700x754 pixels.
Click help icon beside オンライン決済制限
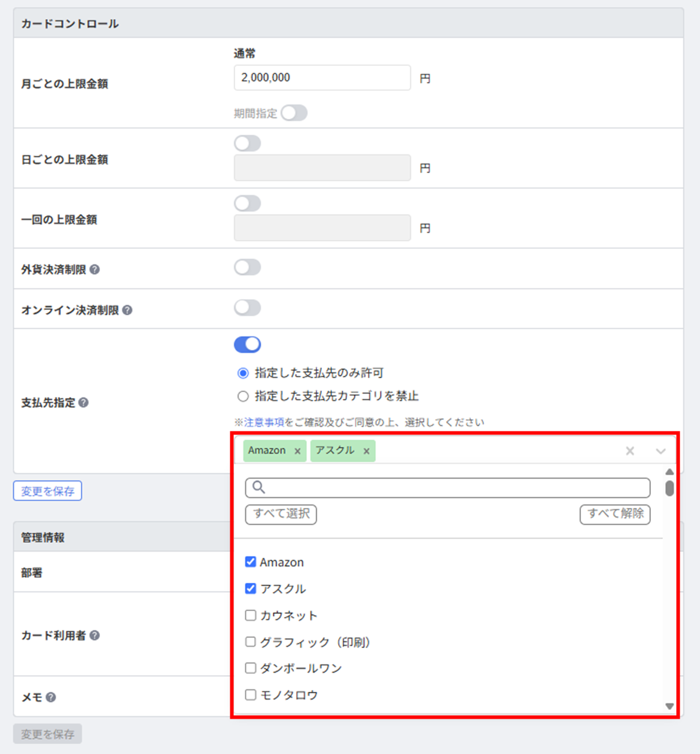click(x=127, y=310)
